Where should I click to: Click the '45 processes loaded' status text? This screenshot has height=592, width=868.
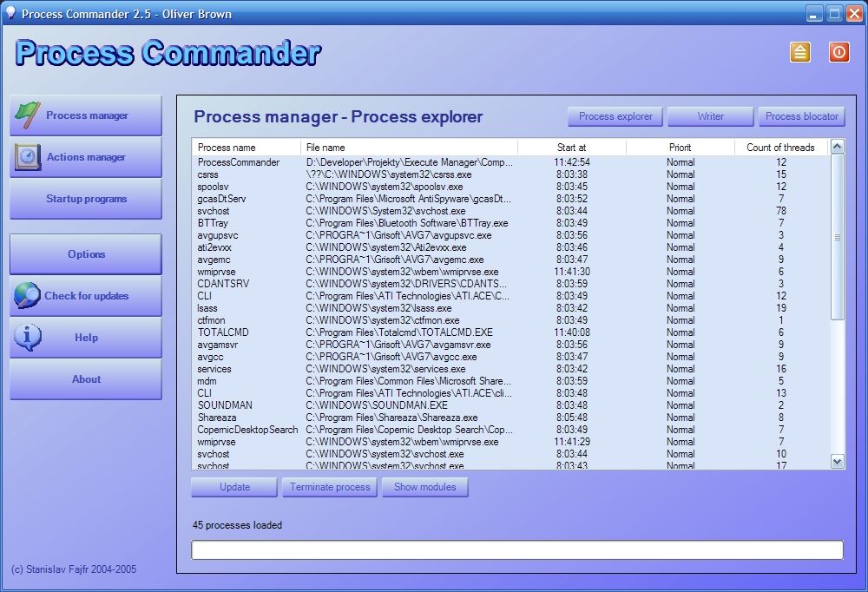click(x=237, y=525)
